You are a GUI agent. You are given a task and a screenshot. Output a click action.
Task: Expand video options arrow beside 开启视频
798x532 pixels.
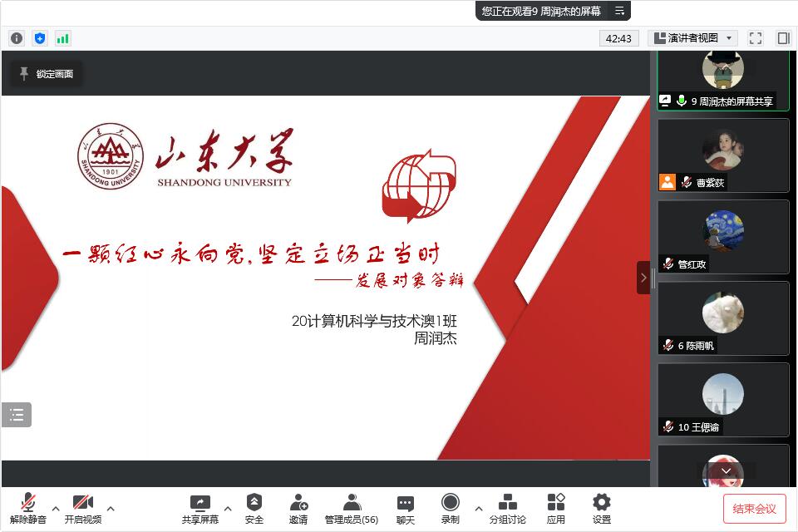111,509
